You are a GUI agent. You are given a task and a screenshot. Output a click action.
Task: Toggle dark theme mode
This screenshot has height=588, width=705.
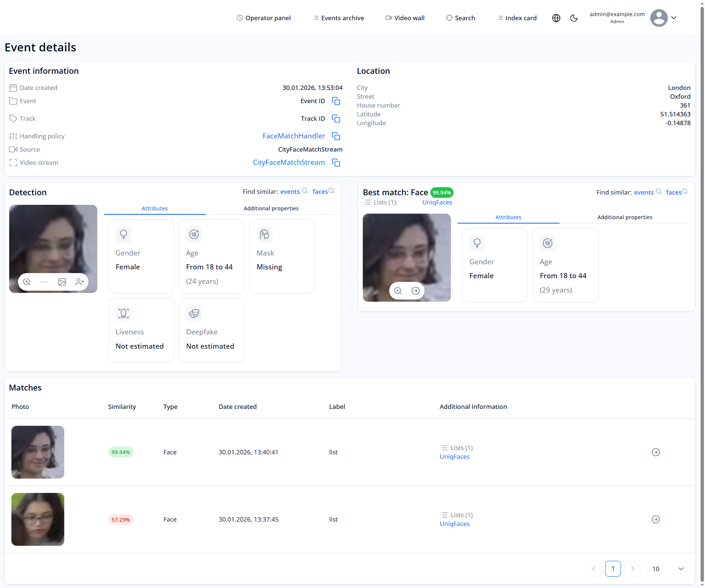[574, 18]
